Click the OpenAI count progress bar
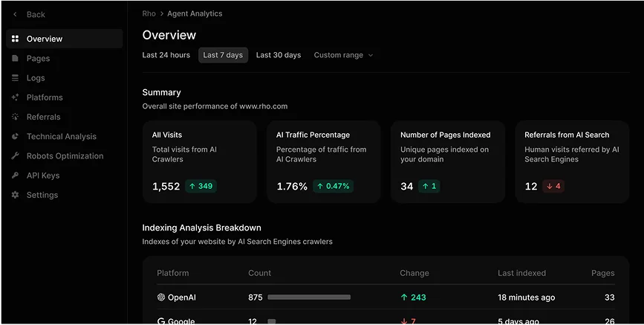The width and height of the screenshot is (644, 325). (309, 297)
